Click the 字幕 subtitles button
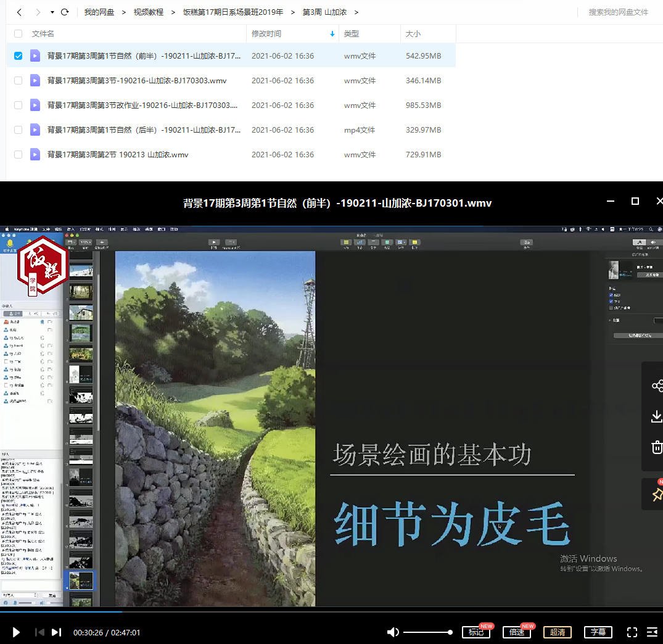 coord(598,632)
